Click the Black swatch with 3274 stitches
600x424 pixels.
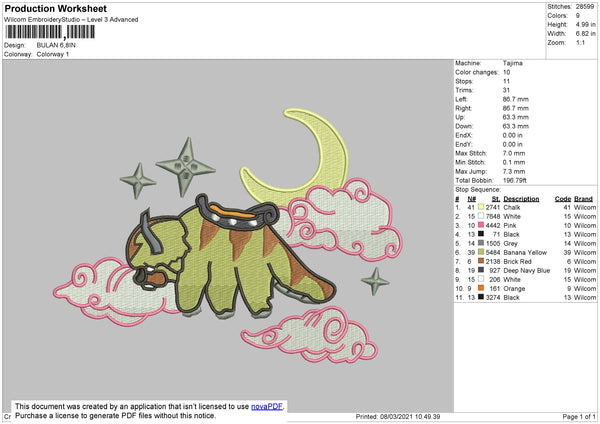[x=481, y=297]
